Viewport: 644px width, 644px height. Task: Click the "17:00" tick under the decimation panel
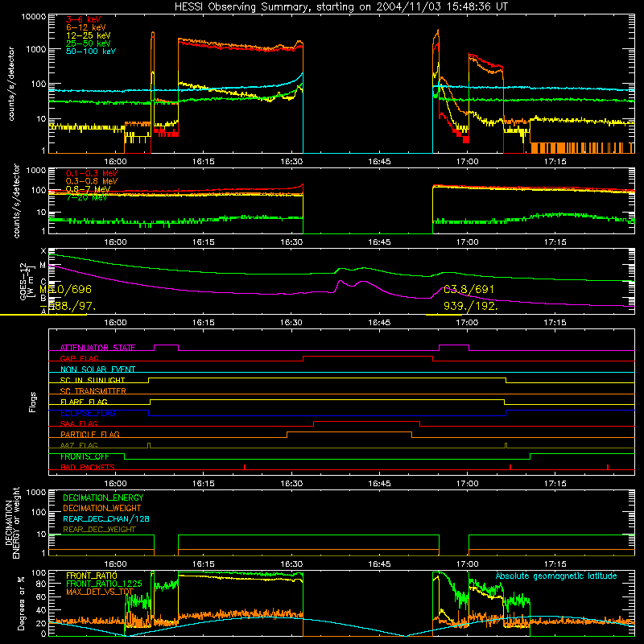coord(468,564)
